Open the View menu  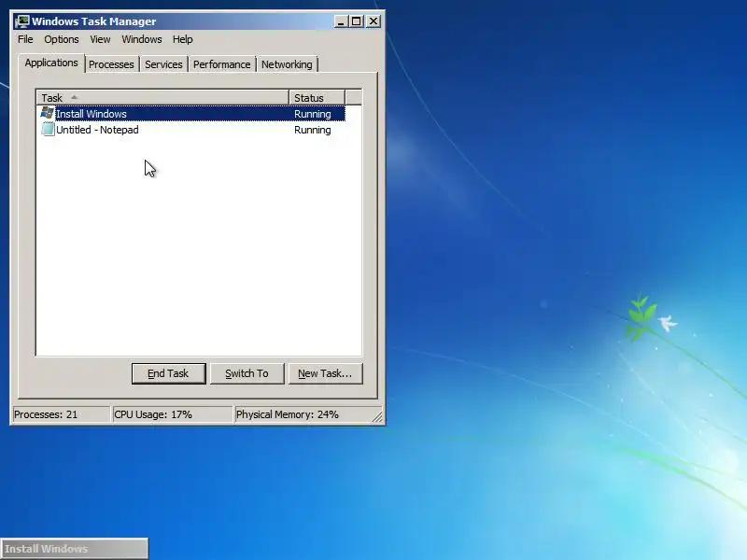(100, 39)
